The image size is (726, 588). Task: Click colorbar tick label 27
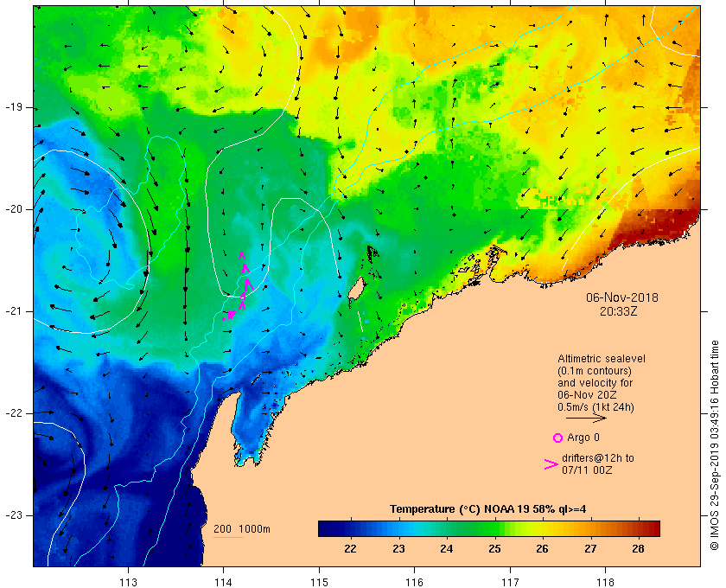(590, 549)
